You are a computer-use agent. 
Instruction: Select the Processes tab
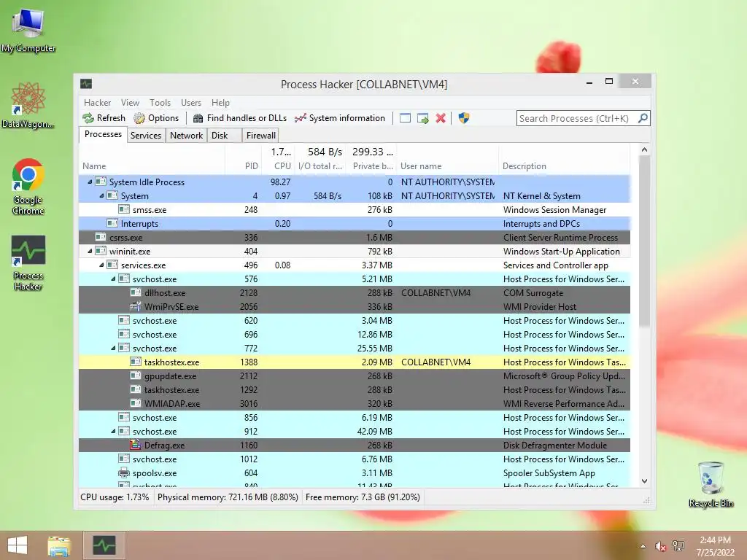click(x=103, y=134)
